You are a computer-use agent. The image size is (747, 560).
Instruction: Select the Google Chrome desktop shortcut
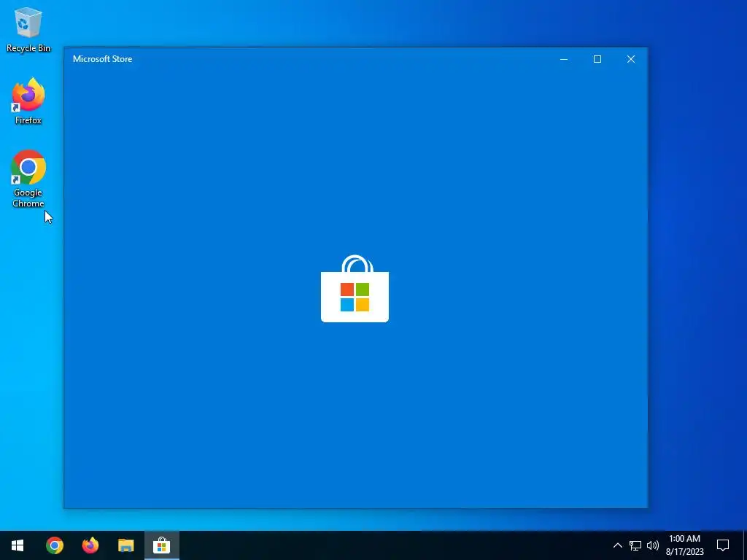point(28,179)
